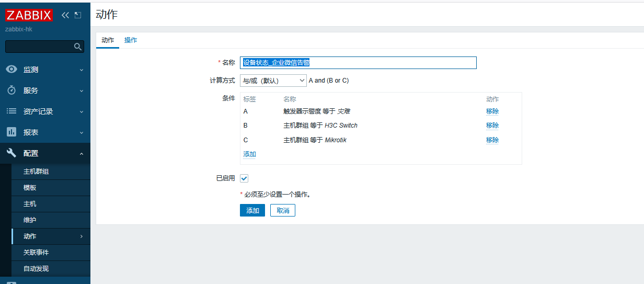The image size is (644, 284).
Task: Click the sidebar search field
Action: click(44, 47)
